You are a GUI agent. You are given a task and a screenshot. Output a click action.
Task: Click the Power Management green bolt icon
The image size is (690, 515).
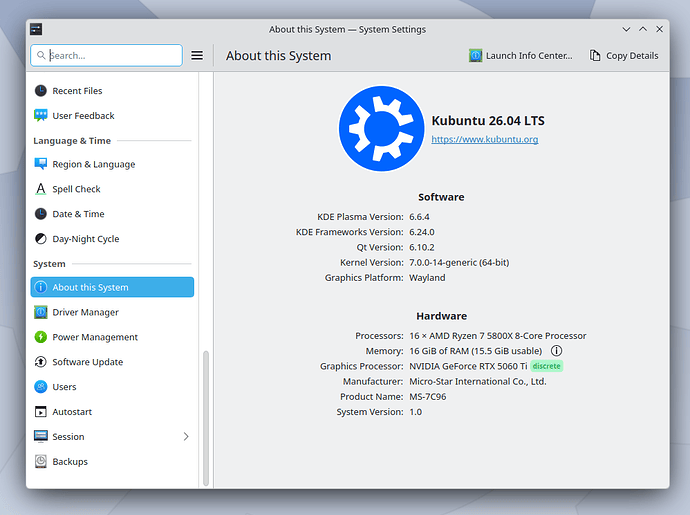pyautogui.click(x=40, y=337)
